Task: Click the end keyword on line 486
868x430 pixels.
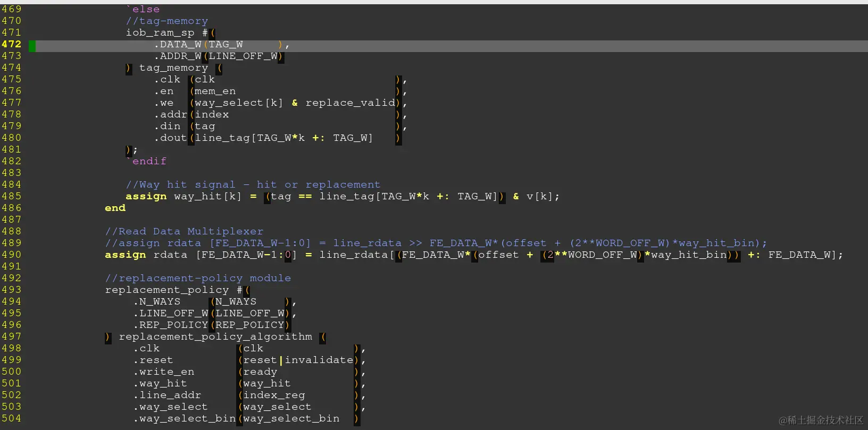Action: (115, 208)
